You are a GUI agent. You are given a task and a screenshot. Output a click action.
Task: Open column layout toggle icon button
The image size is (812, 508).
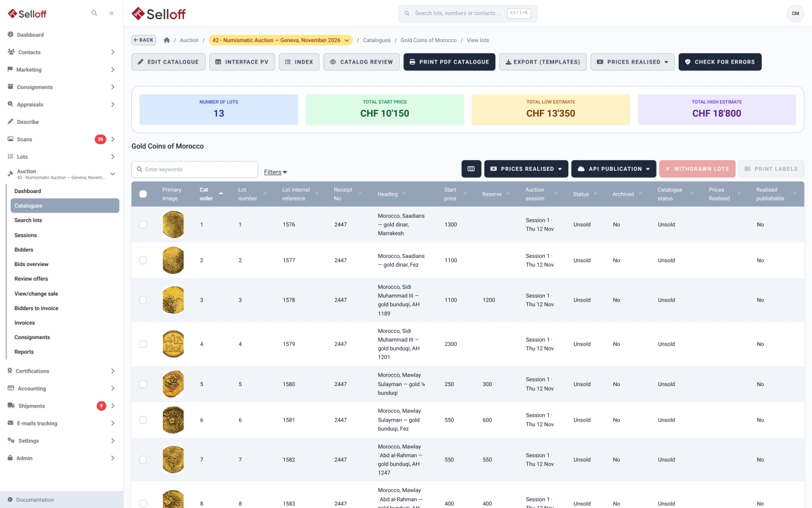(471, 169)
